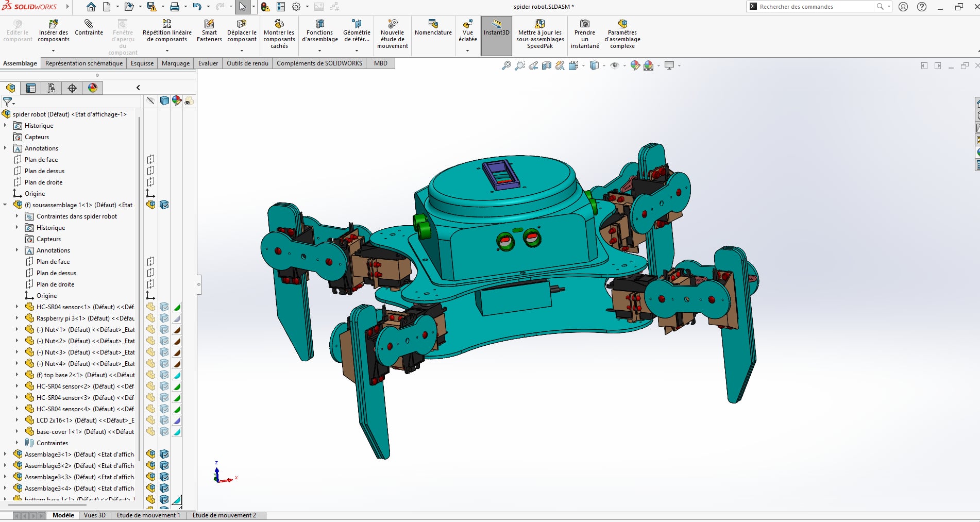This screenshot has height=522, width=980.
Task: Expand Contraintes dans spider robot node
Action: point(17,216)
